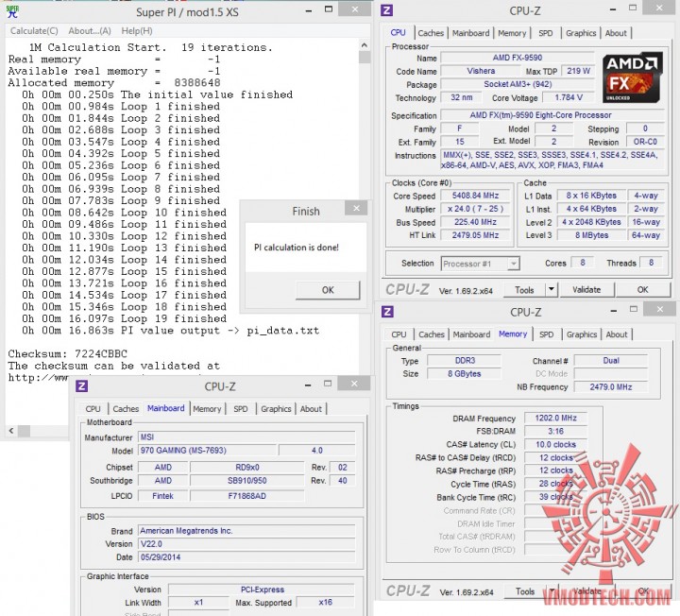The height and width of the screenshot is (616, 680).
Task: Select About tab in Mainboard CPU-Z window
Action: pyautogui.click(x=311, y=409)
